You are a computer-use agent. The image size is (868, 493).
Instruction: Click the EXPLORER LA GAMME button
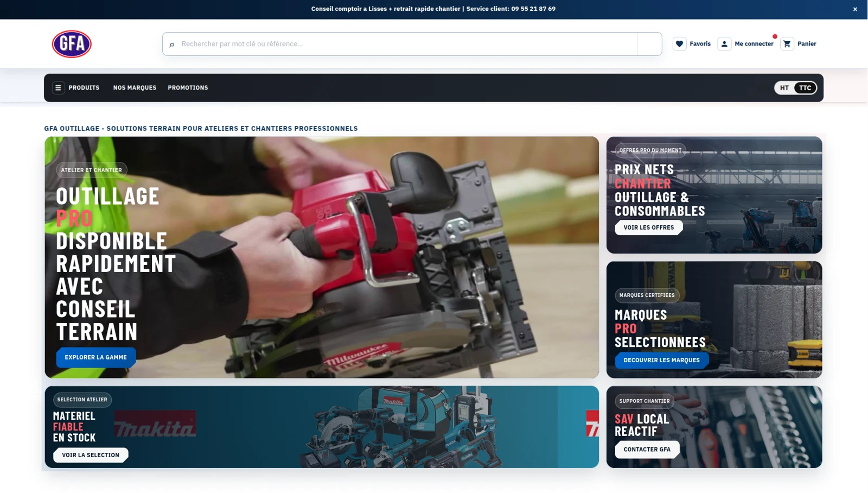coord(96,357)
